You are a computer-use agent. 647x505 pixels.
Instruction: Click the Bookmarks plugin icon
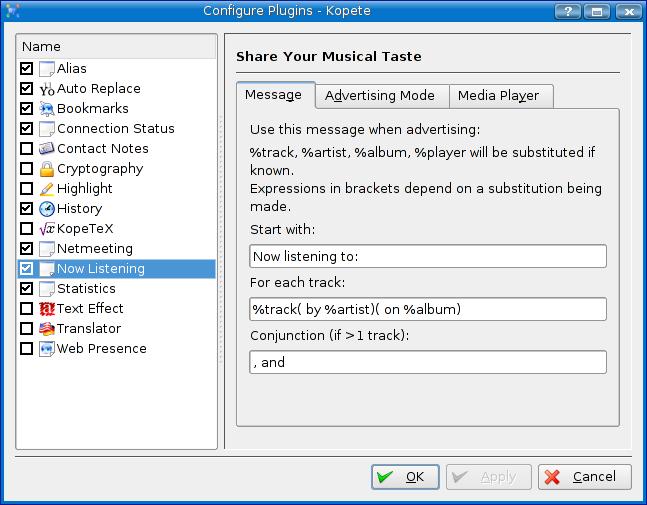click(46, 109)
